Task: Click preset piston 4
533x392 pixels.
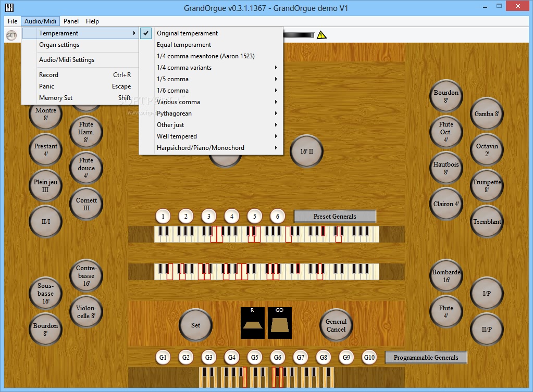Action: point(232,217)
